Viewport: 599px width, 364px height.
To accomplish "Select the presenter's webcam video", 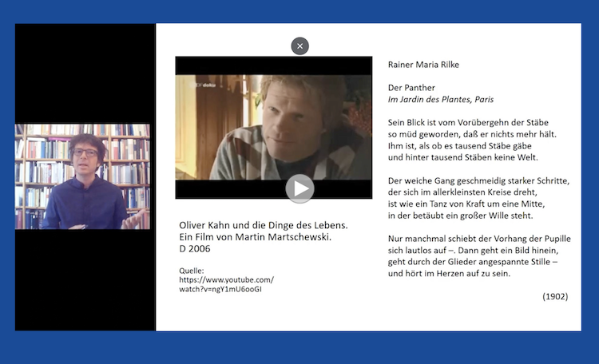I will tap(82, 176).
